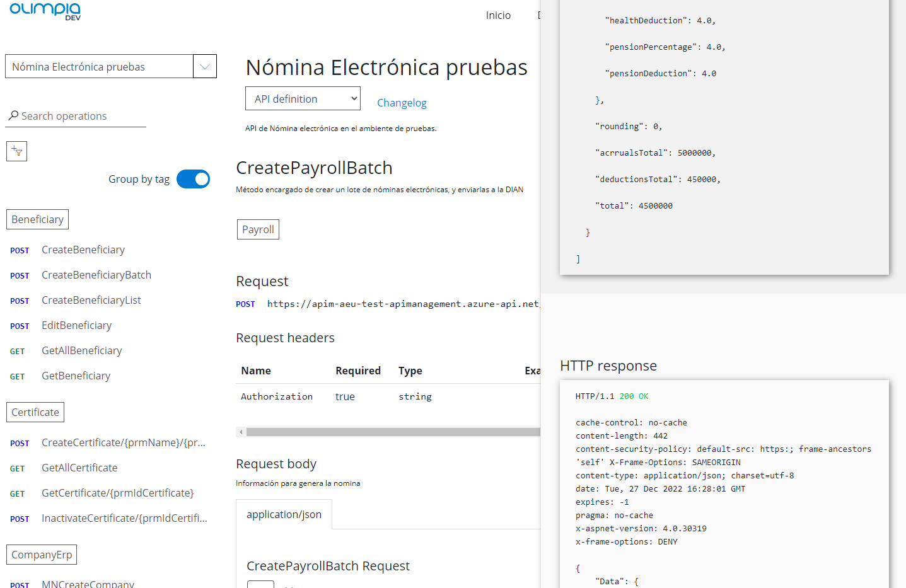Viewport: 906px width, 588px height.
Task: Click the filter by tags icon
Action: point(17,151)
